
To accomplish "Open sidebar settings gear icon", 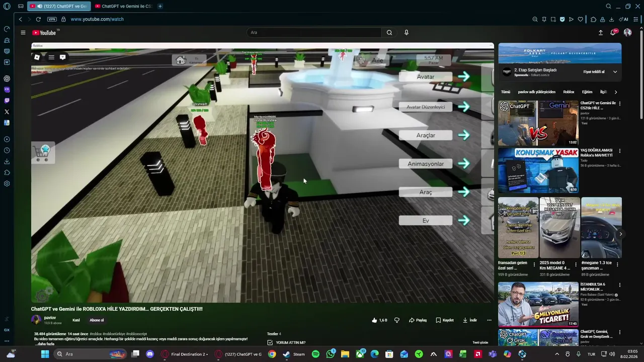I will [7, 184].
